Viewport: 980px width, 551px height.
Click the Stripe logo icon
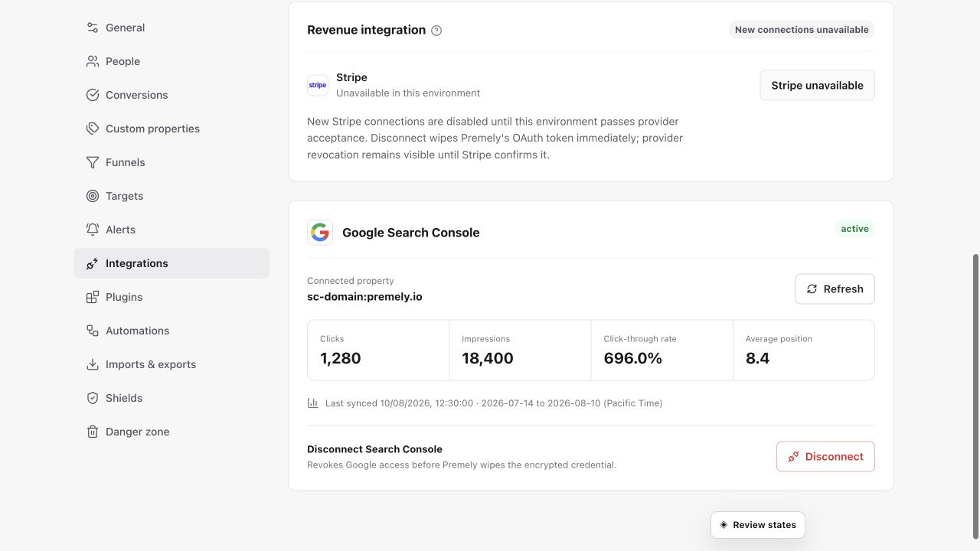click(318, 85)
